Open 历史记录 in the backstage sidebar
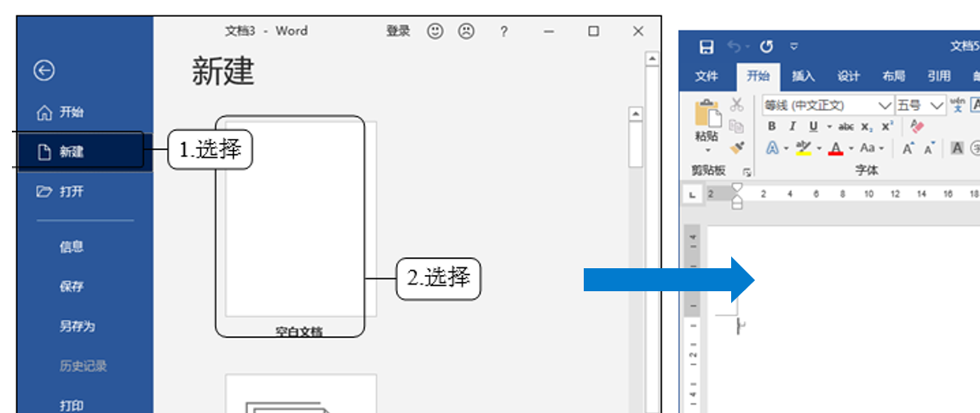This screenshot has height=413, width=980. [x=85, y=365]
